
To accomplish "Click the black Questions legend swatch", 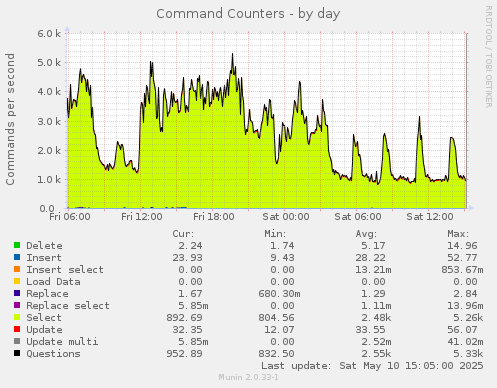I will (x=17, y=353).
